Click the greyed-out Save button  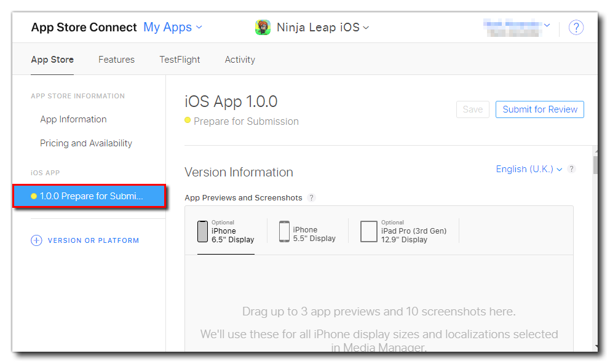472,109
